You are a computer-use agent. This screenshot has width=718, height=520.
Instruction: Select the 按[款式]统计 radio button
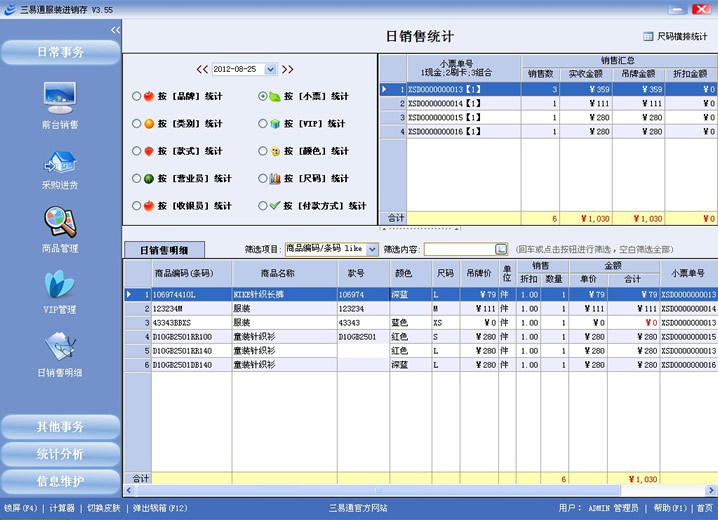(x=136, y=151)
